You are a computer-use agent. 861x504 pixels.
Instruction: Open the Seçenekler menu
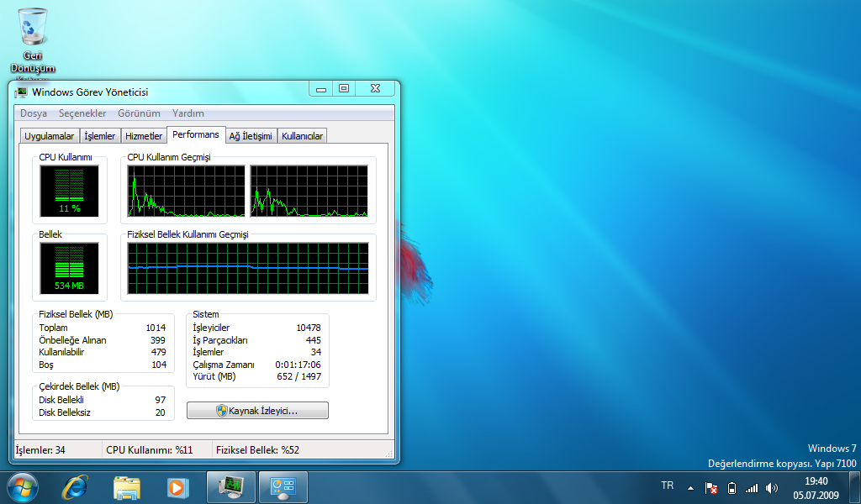pyautogui.click(x=82, y=113)
